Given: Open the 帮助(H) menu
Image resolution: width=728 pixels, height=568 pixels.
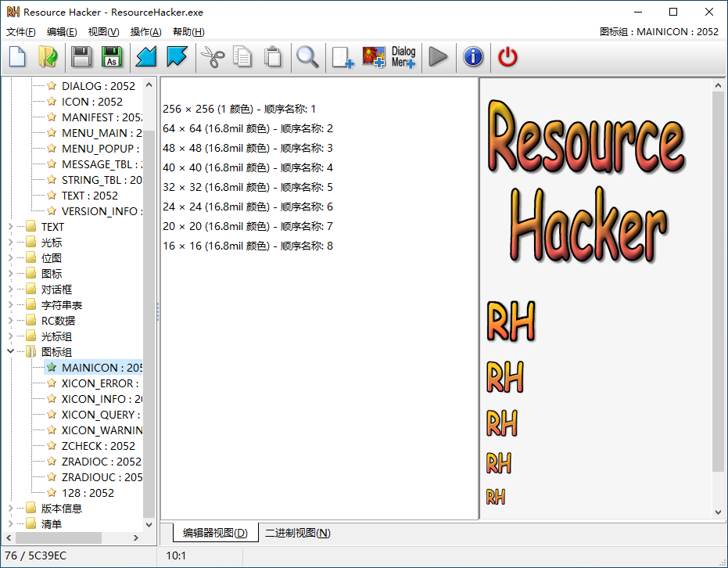Looking at the screenshot, I should coord(188,31).
